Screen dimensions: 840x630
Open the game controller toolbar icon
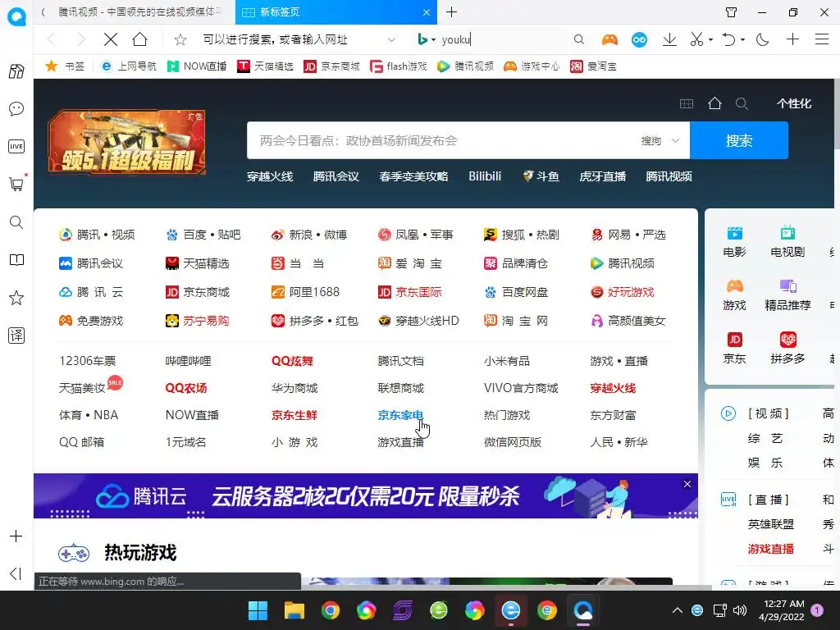tap(609, 39)
